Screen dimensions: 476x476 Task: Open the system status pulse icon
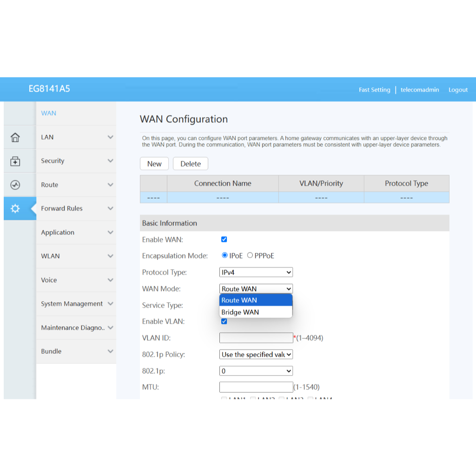pyautogui.click(x=15, y=185)
